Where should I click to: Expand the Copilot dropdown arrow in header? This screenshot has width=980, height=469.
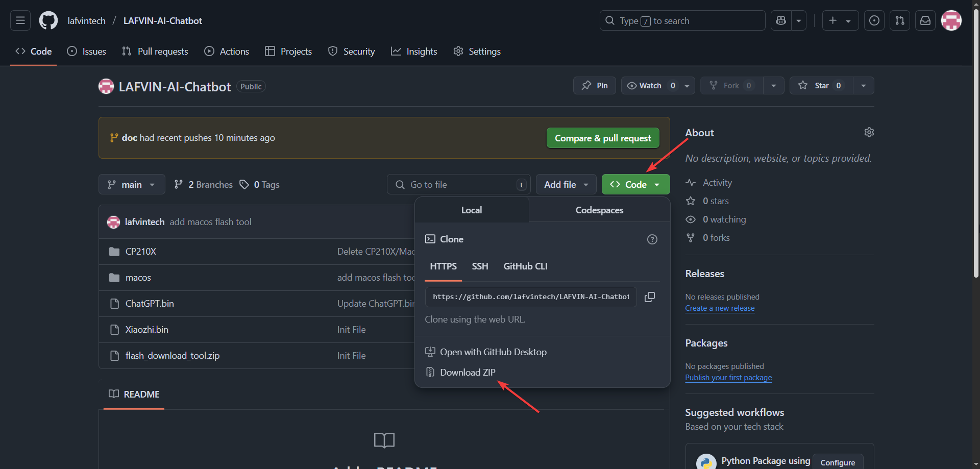coord(799,20)
